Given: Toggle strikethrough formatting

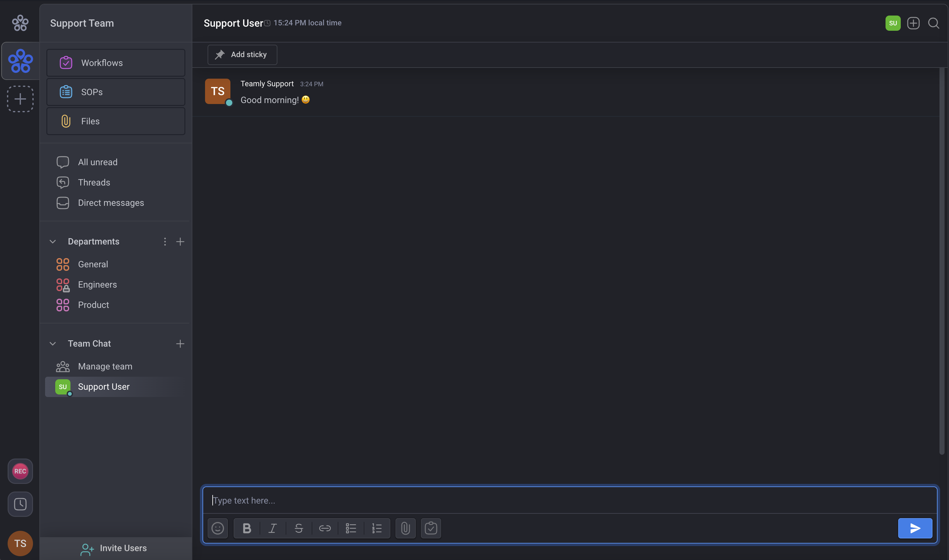Looking at the screenshot, I should coord(299,528).
